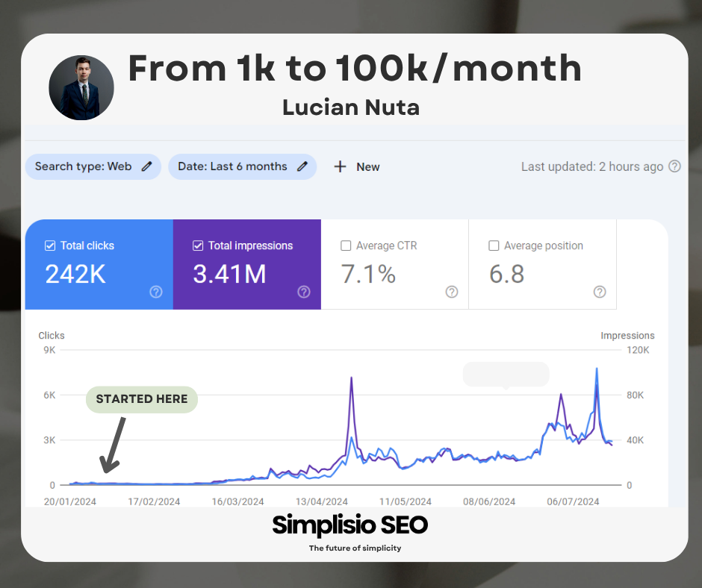
Task: Click the Simplisio SEO logo text
Action: [x=350, y=525]
